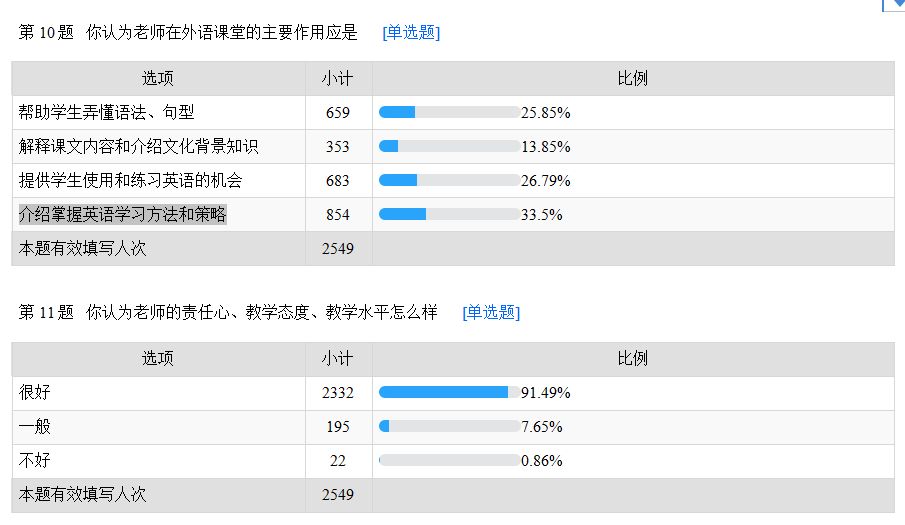The width and height of the screenshot is (905, 525).
Task: Click the 7.65% progress bar for 一般
Action: pyautogui.click(x=449, y=426)
